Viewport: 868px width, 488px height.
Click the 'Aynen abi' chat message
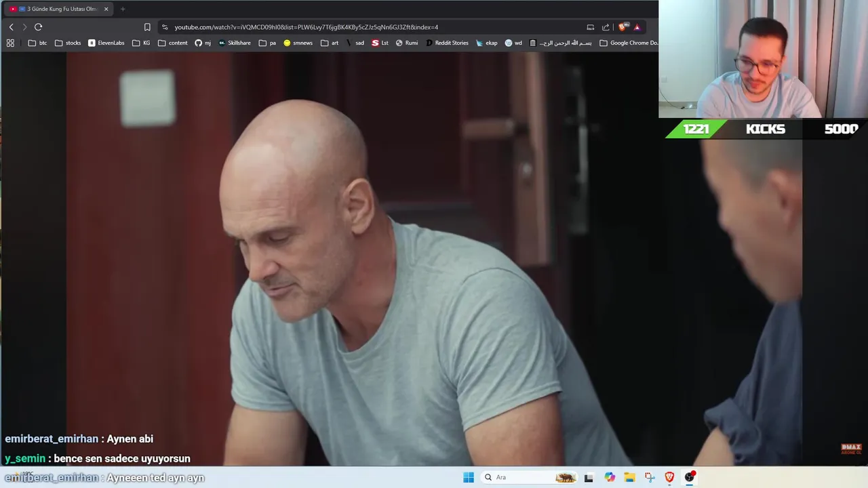130,439
